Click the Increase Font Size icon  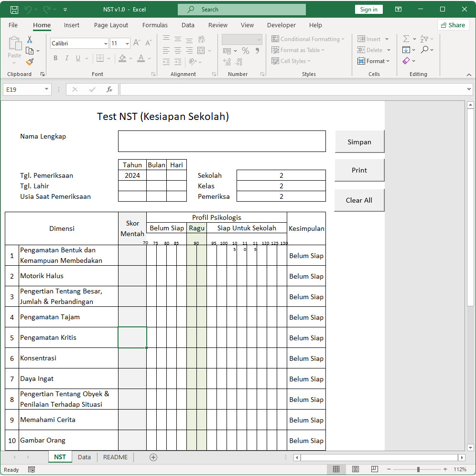tap(137, 43)
